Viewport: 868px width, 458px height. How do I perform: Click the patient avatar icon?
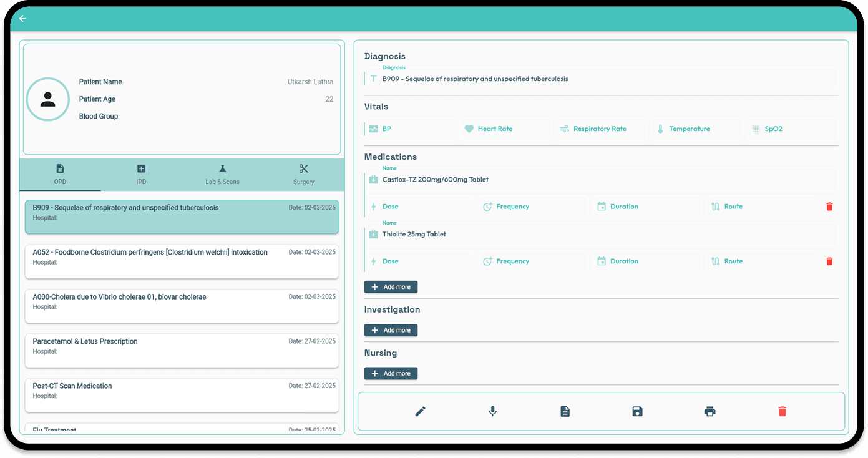pos(48,99)
